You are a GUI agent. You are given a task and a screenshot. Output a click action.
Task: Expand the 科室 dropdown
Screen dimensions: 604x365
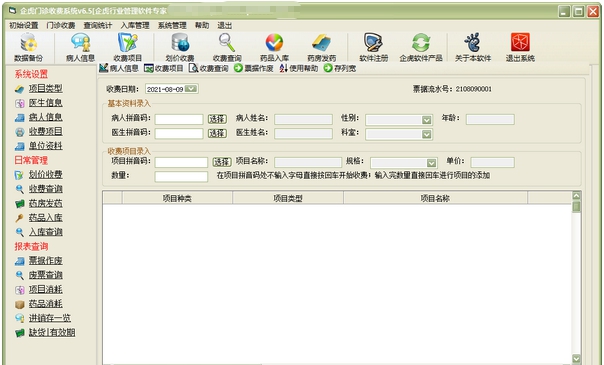click(x=426, y=134)
